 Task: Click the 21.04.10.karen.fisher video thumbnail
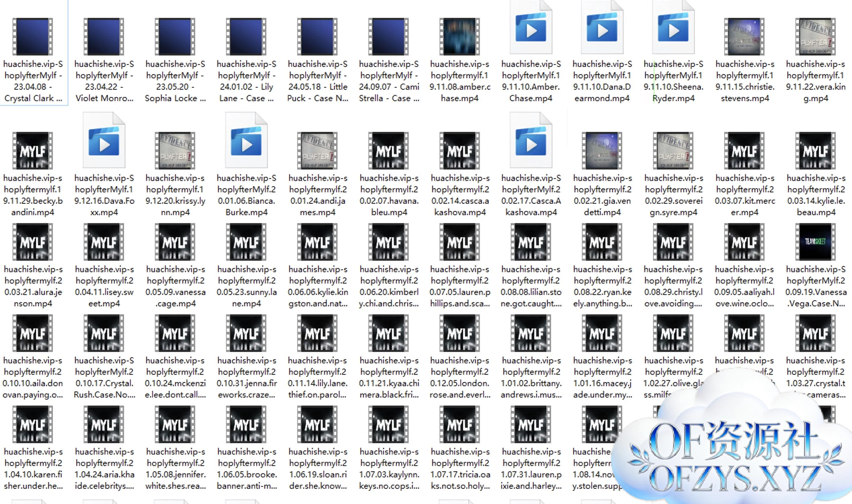pyautogui.click(x=33, y=424)
